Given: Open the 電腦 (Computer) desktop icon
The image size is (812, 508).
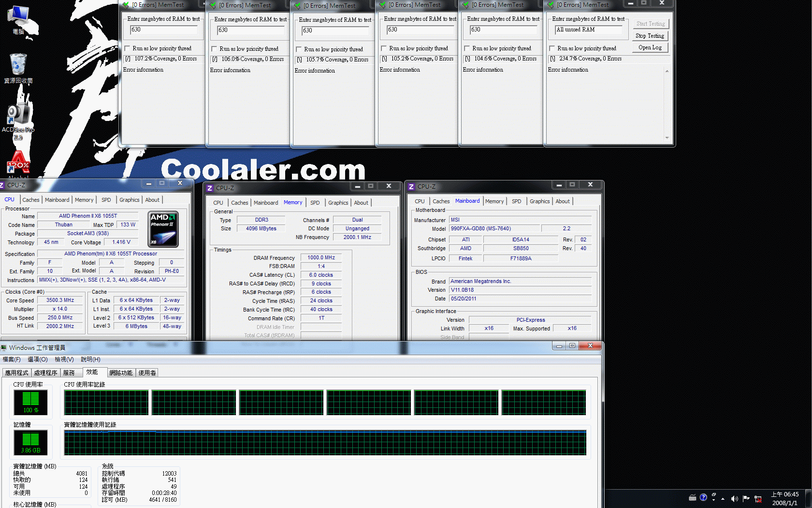Looking at the screenshot, I should (x=18, y=19).
